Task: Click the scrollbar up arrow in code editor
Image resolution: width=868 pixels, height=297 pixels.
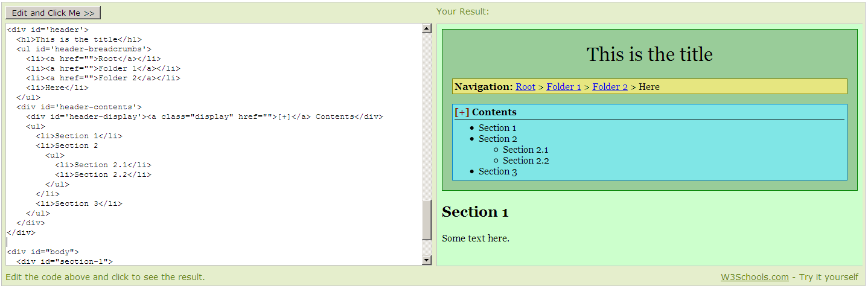Action: point(427,28)
